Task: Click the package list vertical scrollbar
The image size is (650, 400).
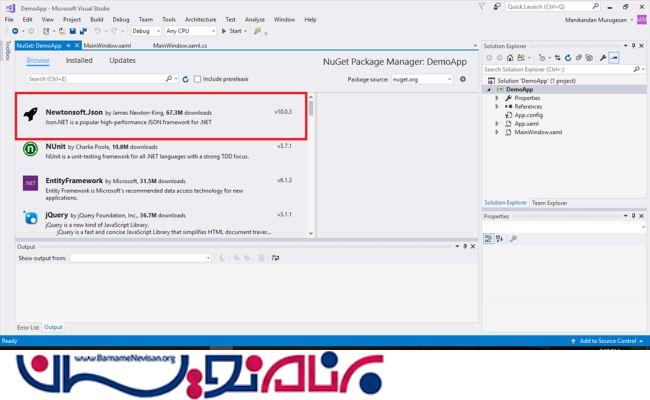Action: 311,165
